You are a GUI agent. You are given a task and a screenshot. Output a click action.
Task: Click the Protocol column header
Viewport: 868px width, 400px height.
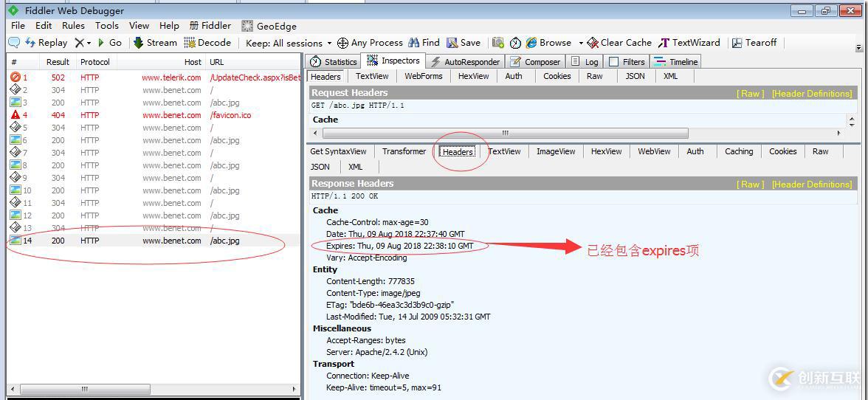point(96,62)
